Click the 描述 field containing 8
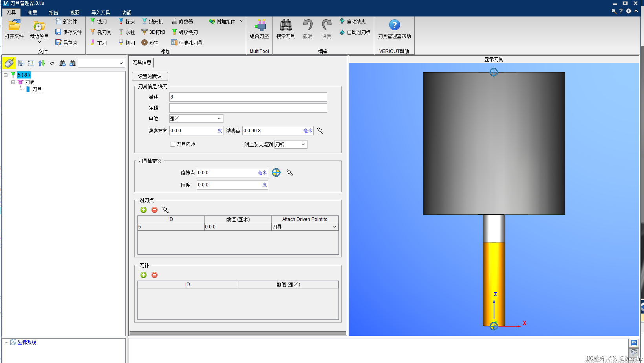Image resolution: width=644 pixels, height=363 pixels. (248, 97)
